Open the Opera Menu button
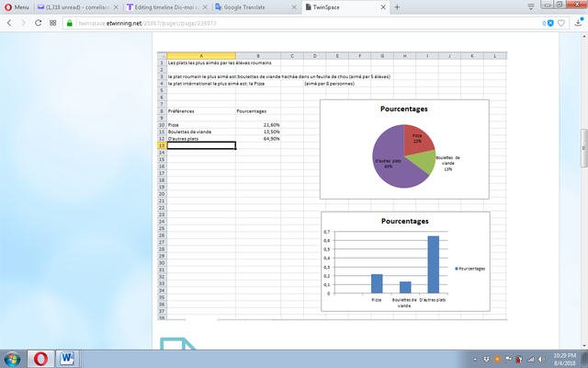 [x=17, y=7]
